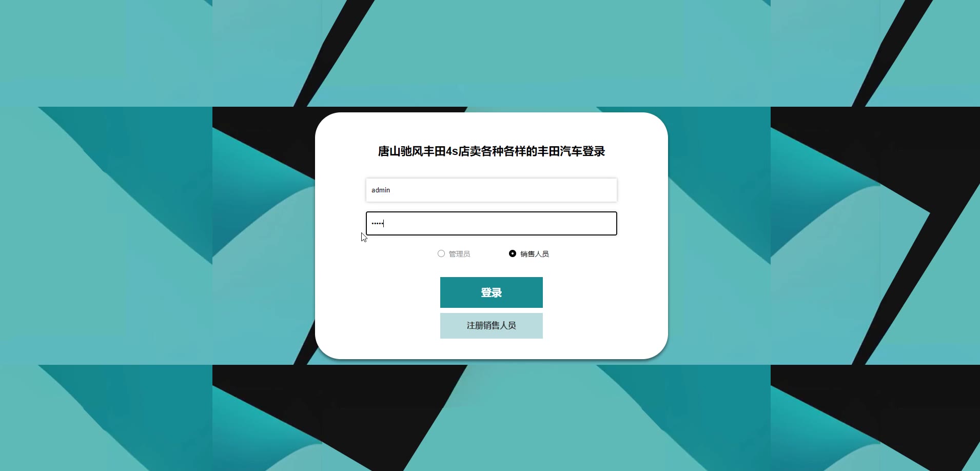This screenshot has height=471, width=980.
Task: Click the light teal register salesperson button
Action: coord(492,326)
